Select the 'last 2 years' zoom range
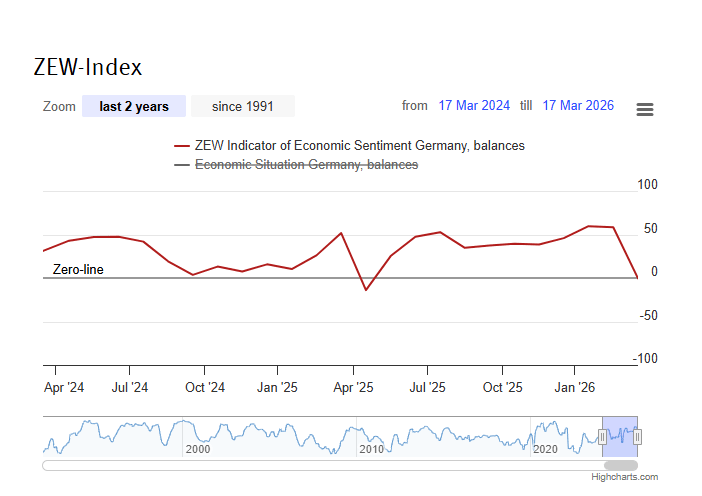This screenshot has width=702, height=496. [x=134, y=106]
